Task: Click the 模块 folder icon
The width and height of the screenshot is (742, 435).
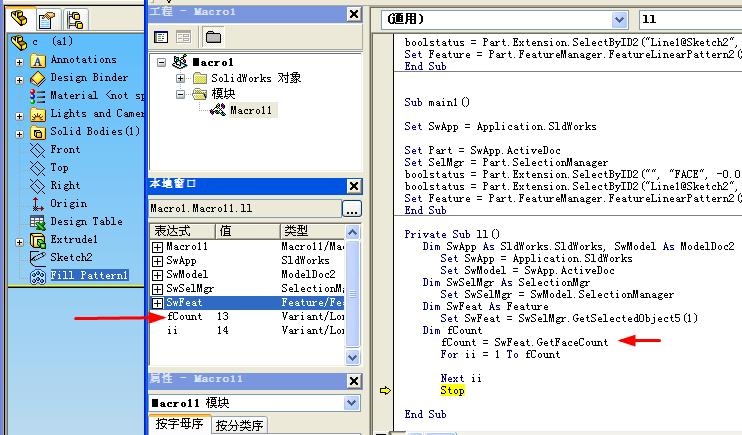Action: [200, 94]
